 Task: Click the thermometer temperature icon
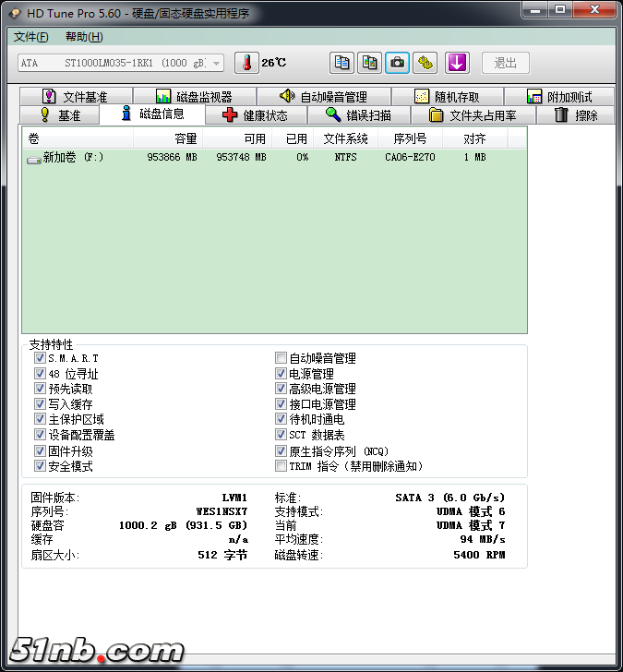tap(246, 63)
